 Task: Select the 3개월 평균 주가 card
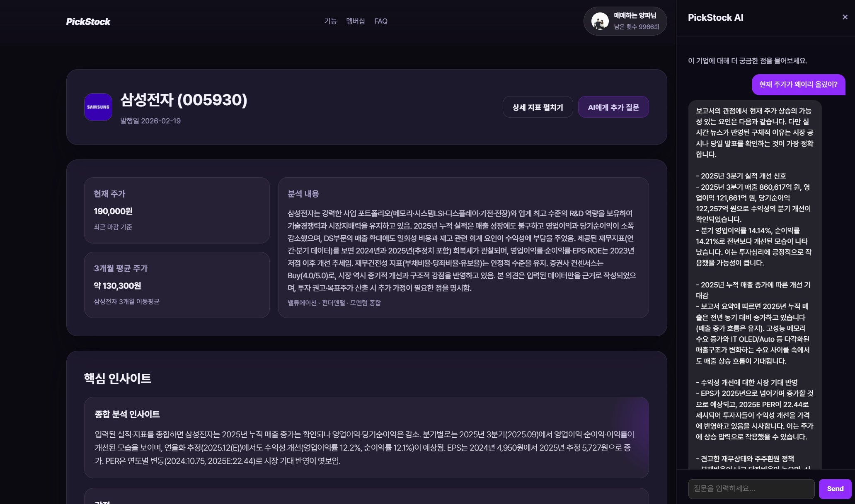tap(177, 285)
